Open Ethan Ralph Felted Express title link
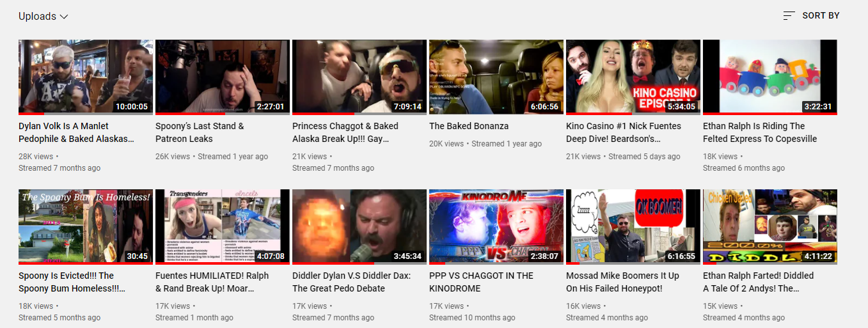This screenshot has height=328, width=868. [x=760, y=132]
